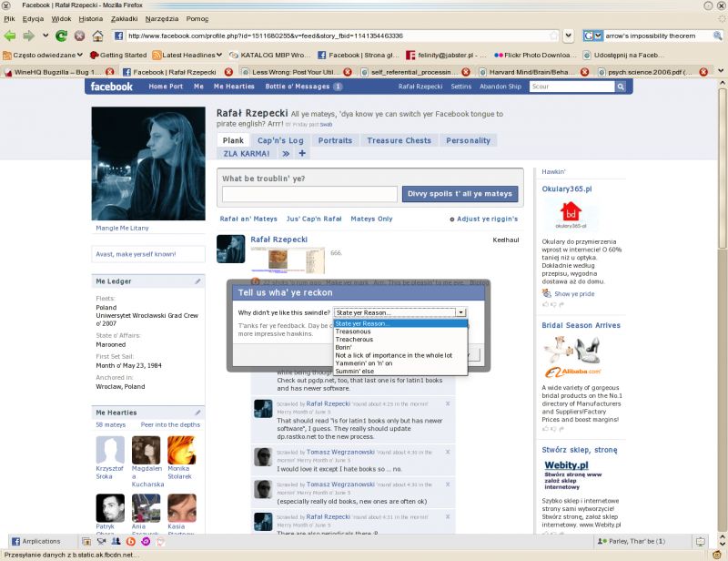The height and width of the screenshot is (561, 728).
Task: Close the WineHQ Bugzilla tab
Action: tap(109, 72)
